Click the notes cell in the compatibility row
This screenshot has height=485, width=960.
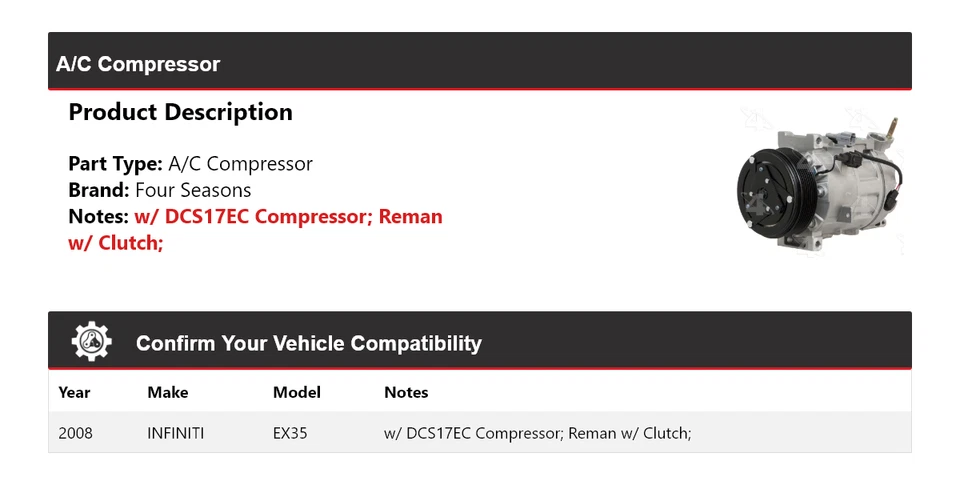[537, 433]
